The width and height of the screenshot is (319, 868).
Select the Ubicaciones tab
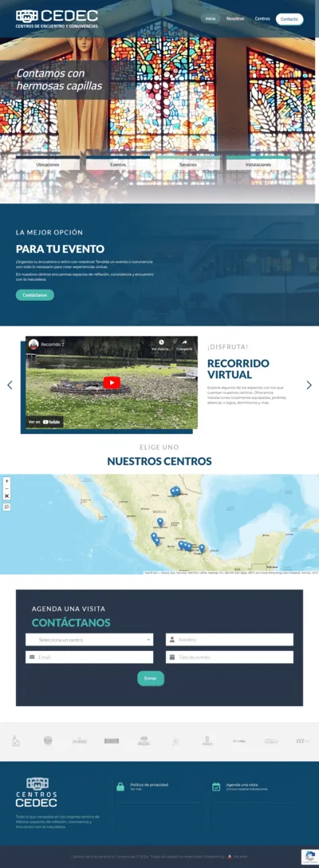tap(48, 164)
